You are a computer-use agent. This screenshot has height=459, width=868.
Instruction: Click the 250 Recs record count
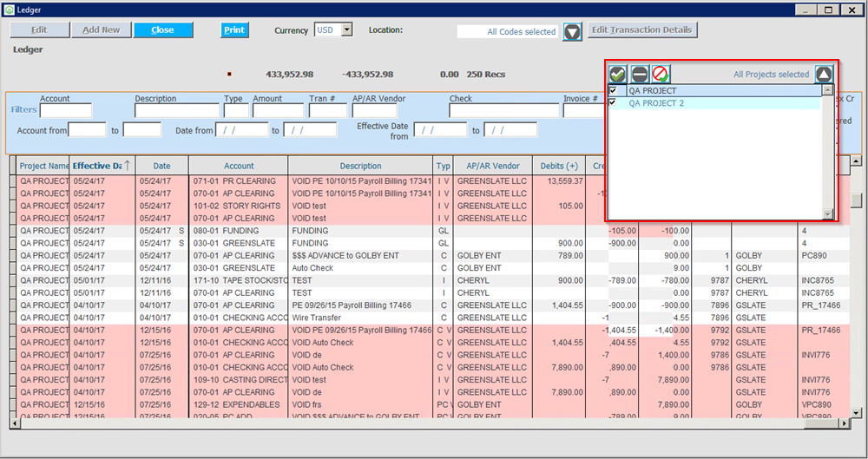[485, 75]
